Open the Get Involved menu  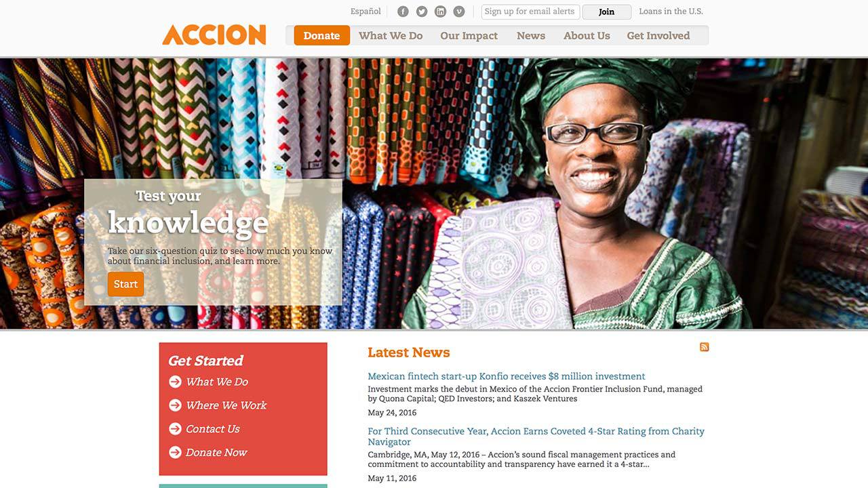tap(658, 36)
